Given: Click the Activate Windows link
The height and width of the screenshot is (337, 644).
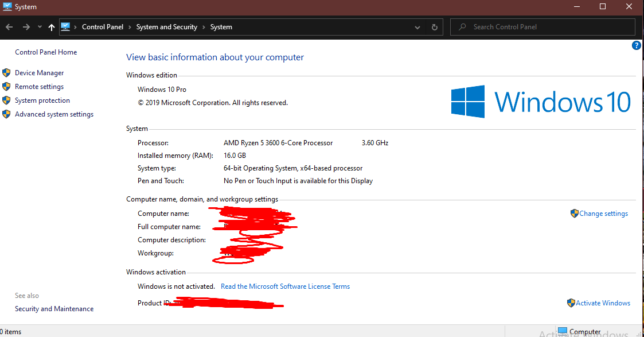Looking at the screenshot, I should click(x=603, y=303).
